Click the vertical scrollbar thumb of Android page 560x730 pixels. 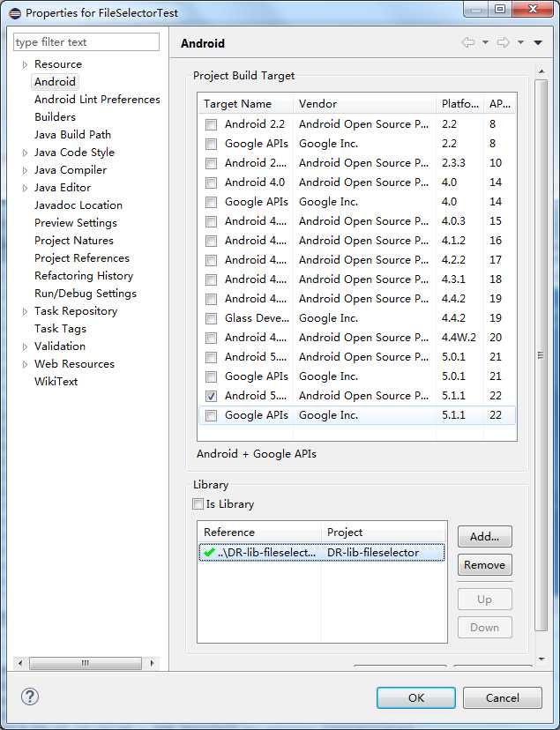[x=541, y=355]
